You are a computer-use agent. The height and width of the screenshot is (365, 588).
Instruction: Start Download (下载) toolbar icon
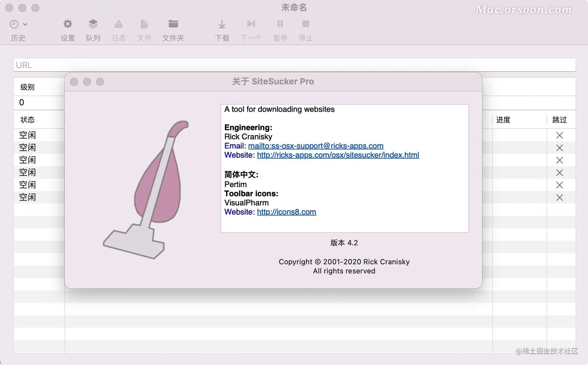point(222,24)
